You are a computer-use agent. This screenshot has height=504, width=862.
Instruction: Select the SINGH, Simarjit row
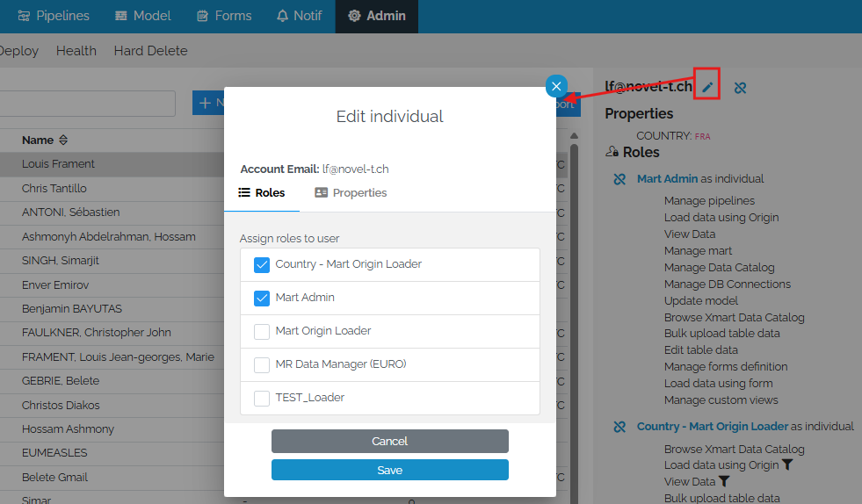(x=112, y=261)
